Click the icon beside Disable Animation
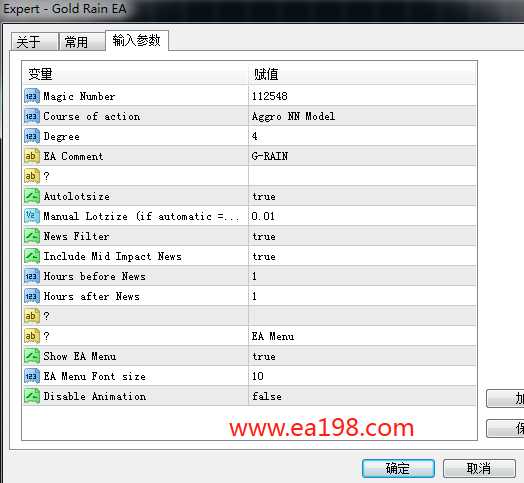524x483 pixels. pyautogui.click(x=32, y=396)
